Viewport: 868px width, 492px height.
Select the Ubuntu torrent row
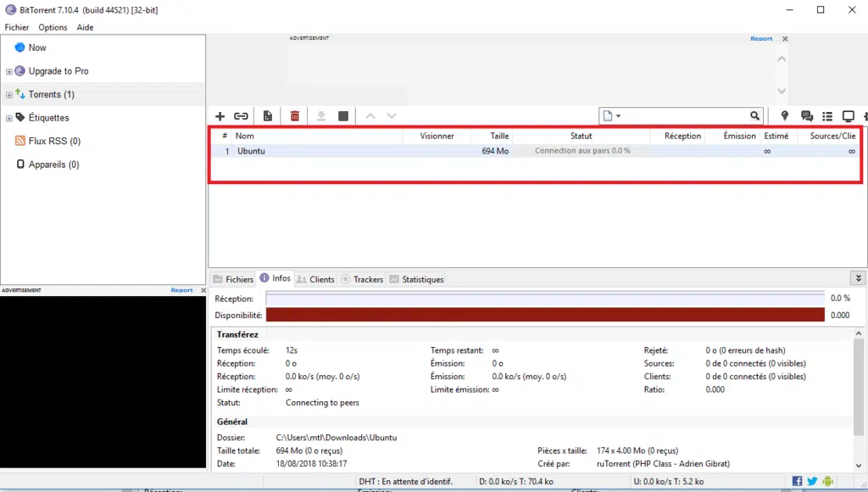tap(536, 151)
